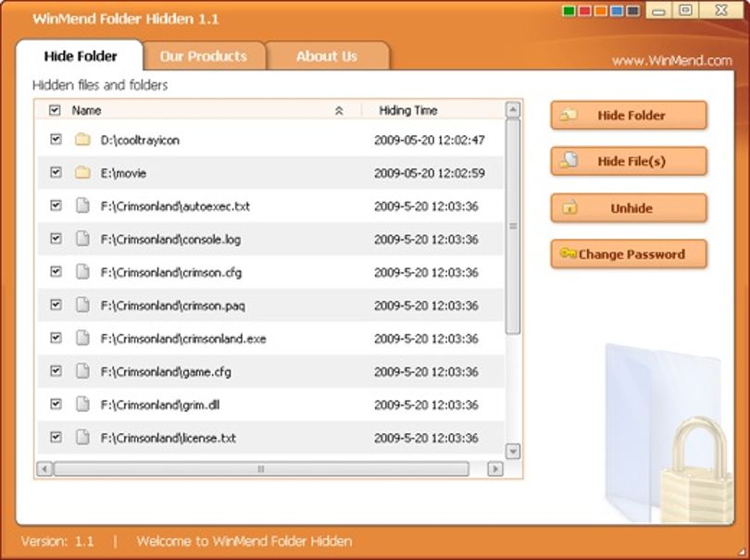Select the green theme color swatch
750x560 pixels.
[569, 11]
